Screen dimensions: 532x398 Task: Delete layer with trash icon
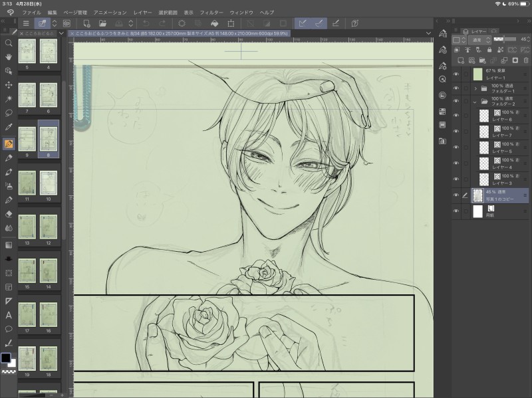point(526,60)
